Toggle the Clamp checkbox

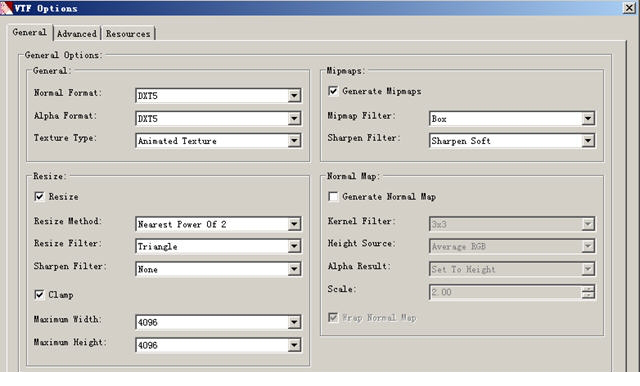click(x=39, y=295)
